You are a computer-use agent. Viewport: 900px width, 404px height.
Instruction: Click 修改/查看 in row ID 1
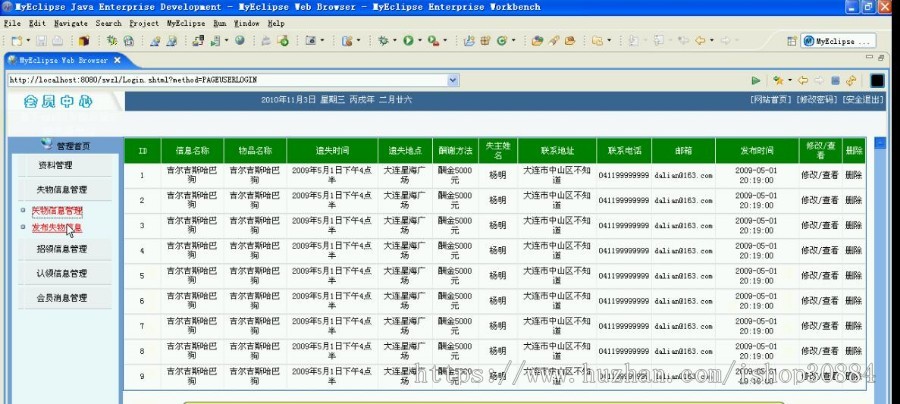point(820,175)
